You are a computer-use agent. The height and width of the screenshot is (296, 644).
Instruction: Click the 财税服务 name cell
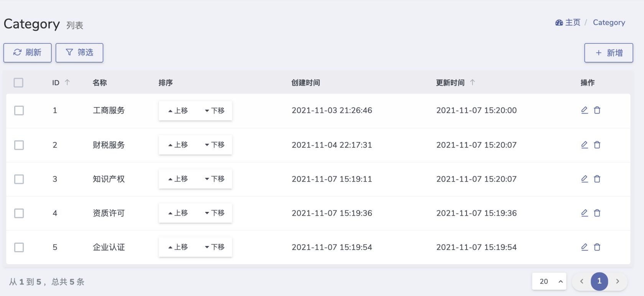(x=109, y=145)
